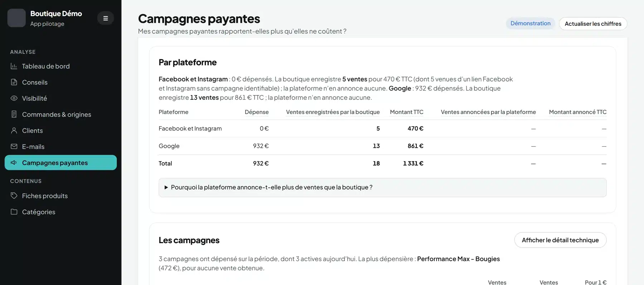
Task: Click the Campagnes payantes megaphone icon
Action: pos(14,163)
